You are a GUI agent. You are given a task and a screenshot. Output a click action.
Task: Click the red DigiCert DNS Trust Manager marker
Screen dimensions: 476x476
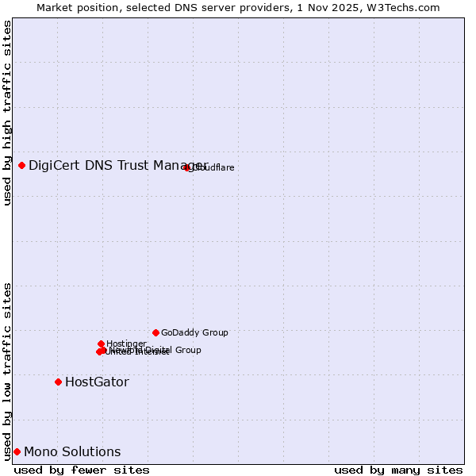(21, 165)
